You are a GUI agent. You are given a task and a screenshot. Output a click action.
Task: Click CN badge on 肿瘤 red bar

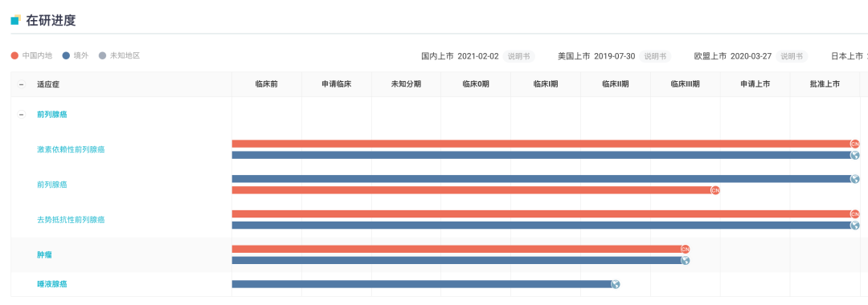point(686,249)
